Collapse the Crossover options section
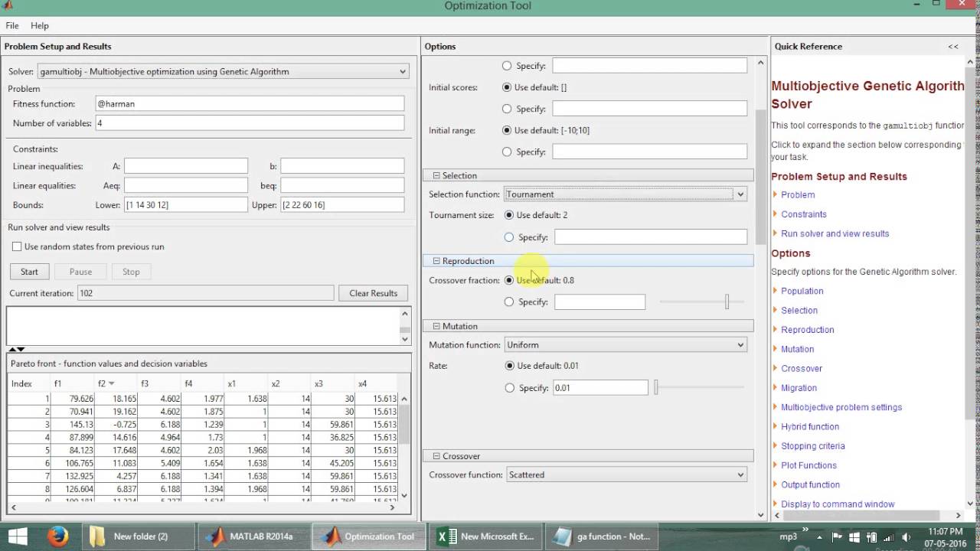This screenshot has width=980, height=551. (x=436, y=456)
